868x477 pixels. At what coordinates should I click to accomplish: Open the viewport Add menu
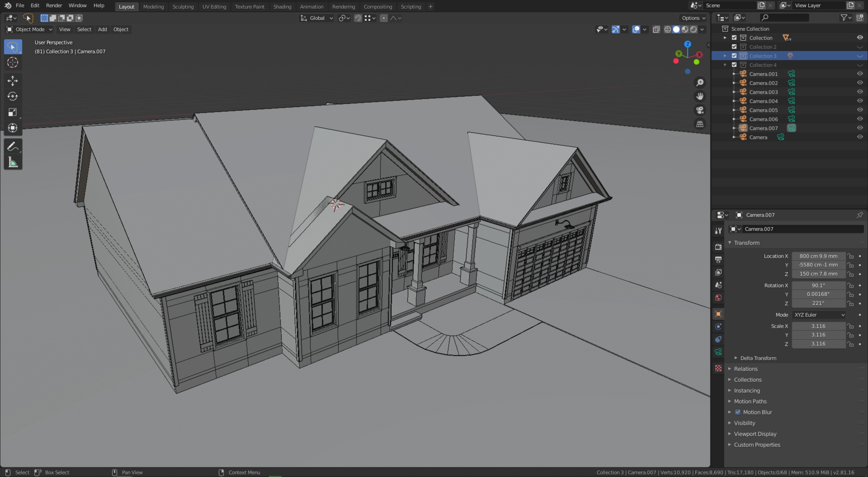coord(102,30)
